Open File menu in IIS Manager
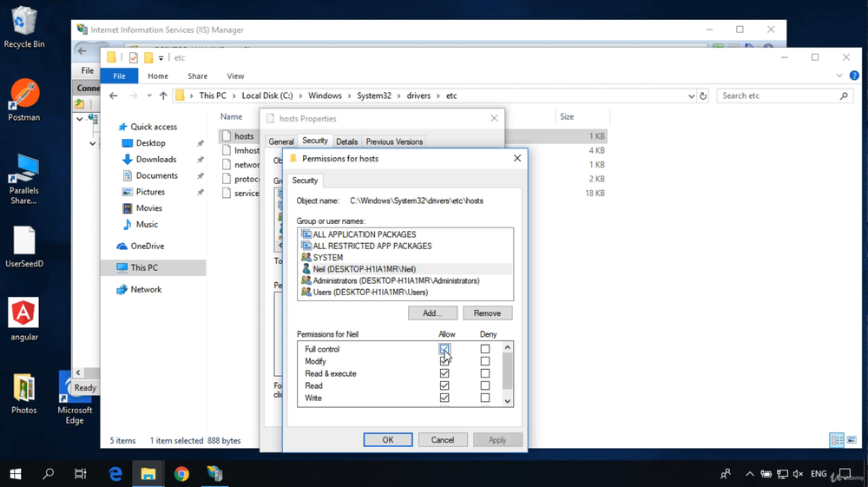Image resolution: width=868 pixels, height=487 pixels. point(88,70)
